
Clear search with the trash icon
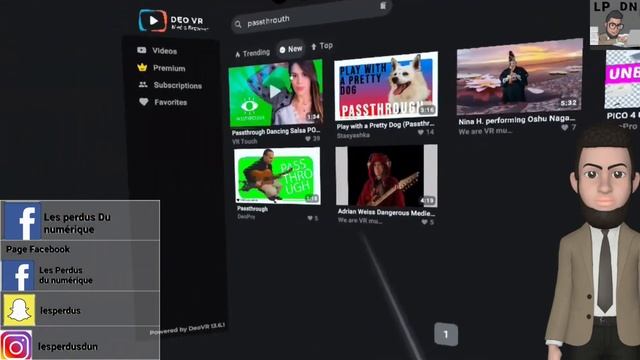[383, 5]
